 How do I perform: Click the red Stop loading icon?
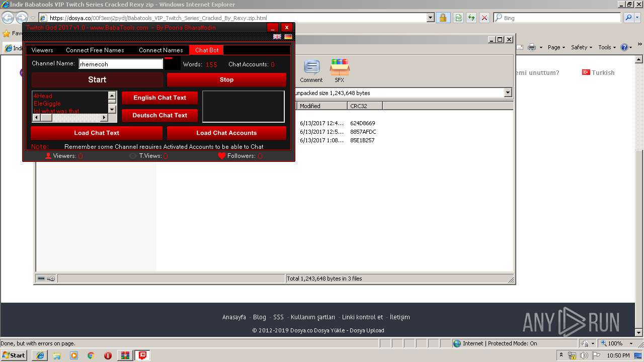point(484,18)
